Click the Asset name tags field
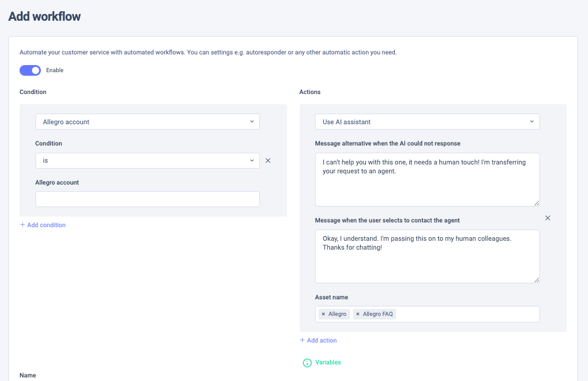Viewport: 588px width, 381px height. click(468, 314)
